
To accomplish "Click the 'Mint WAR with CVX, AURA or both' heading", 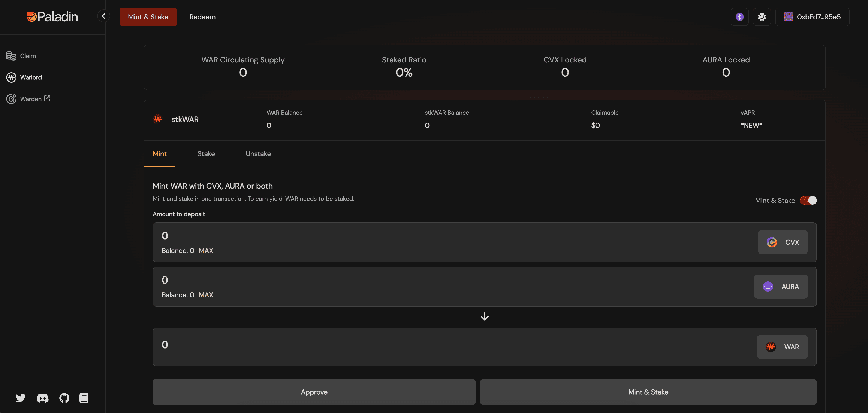I will (213, 186).
